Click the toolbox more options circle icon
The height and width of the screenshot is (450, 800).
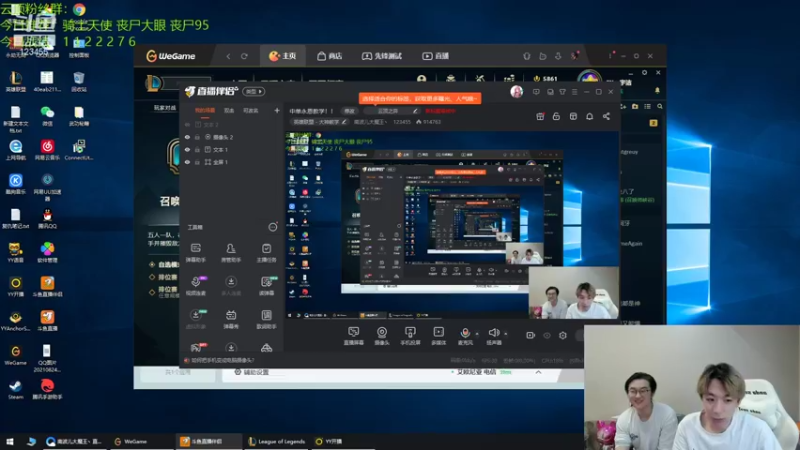point(273,227)
